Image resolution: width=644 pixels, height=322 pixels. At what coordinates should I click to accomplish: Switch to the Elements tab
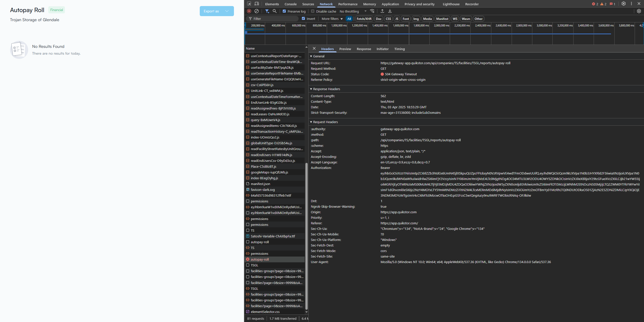click(272, 4)
